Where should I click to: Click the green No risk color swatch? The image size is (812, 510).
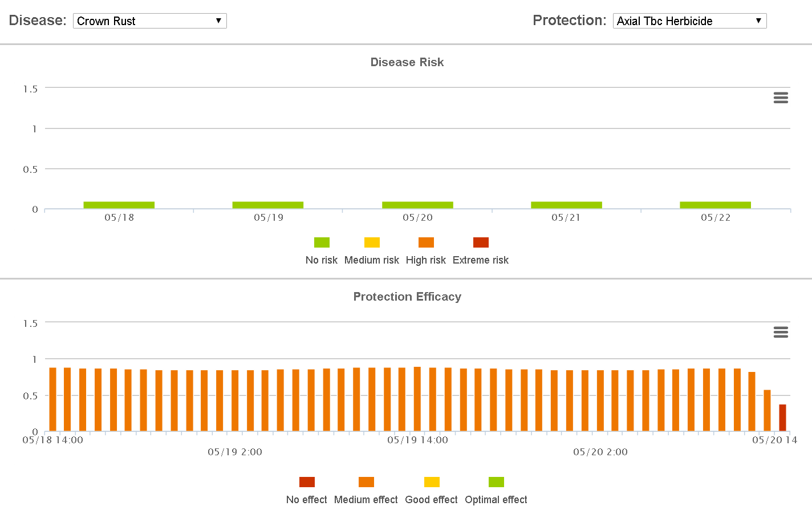click(322, 242)
